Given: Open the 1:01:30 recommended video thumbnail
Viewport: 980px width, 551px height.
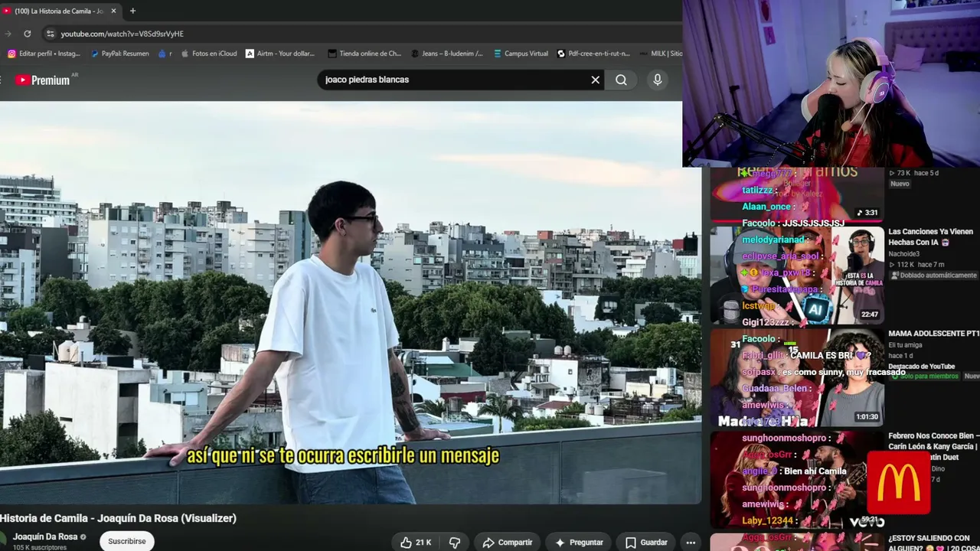Looking at the screenshot, I should 797,378.
